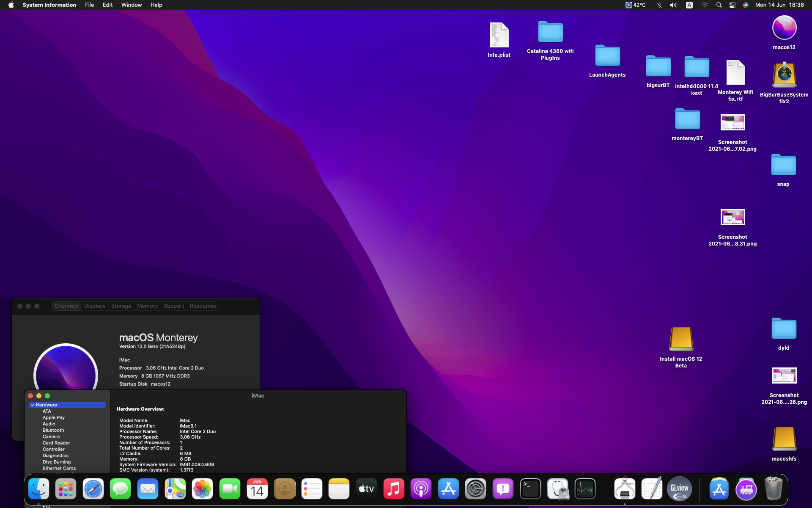Open Terminal from the Dock
Screen dimensions: 812x508
tap(530, 489)
